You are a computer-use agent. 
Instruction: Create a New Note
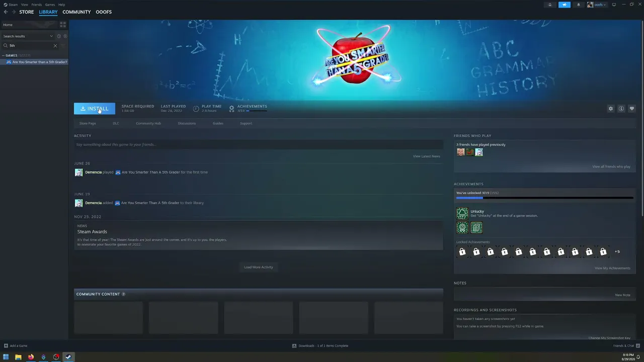(622, 295)
